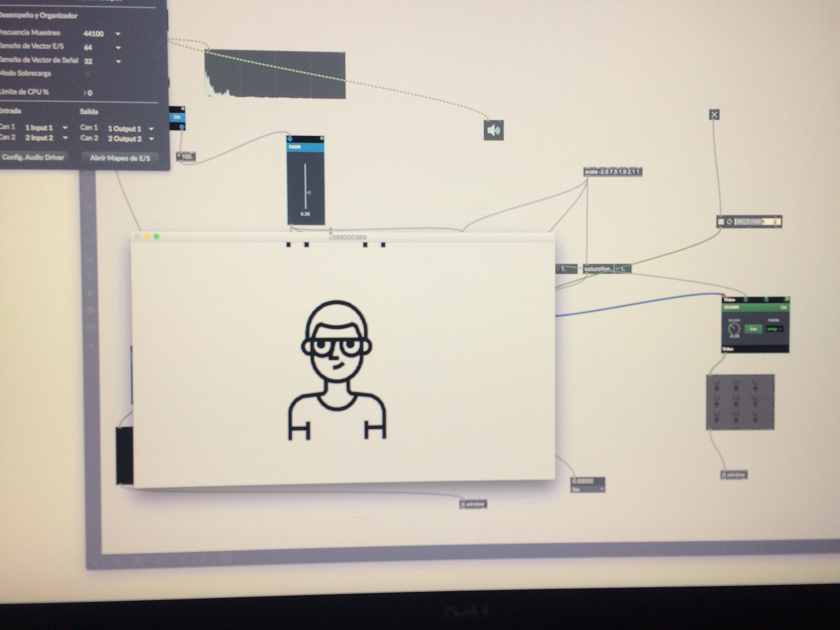Toggle the Modo Sobrecarga checkbox
Screen dimensions: 840x630
[x=88, y=74]
